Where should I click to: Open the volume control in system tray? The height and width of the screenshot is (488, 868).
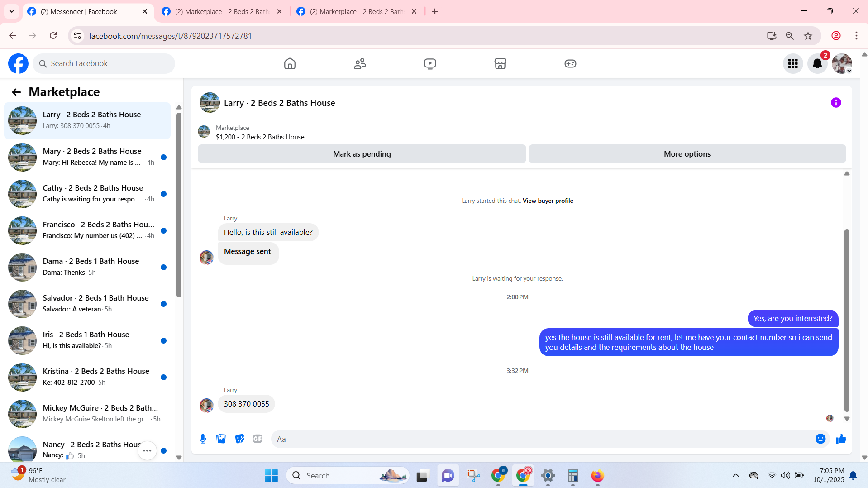(x=785, y=475)
